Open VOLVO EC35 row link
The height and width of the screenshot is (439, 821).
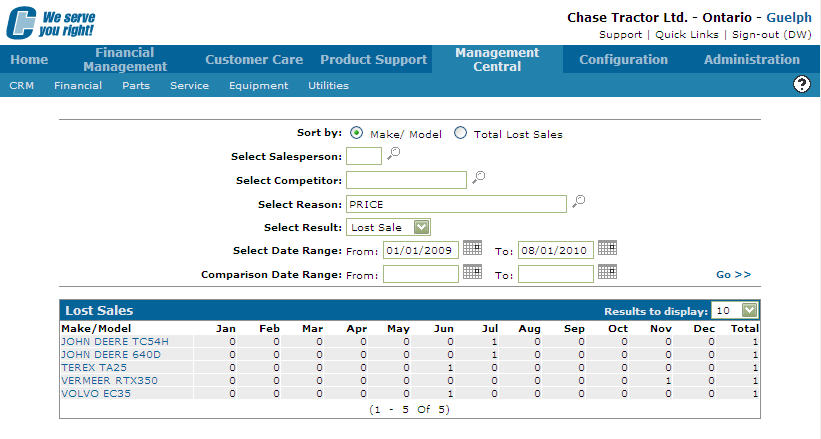(x=96, y=393)
